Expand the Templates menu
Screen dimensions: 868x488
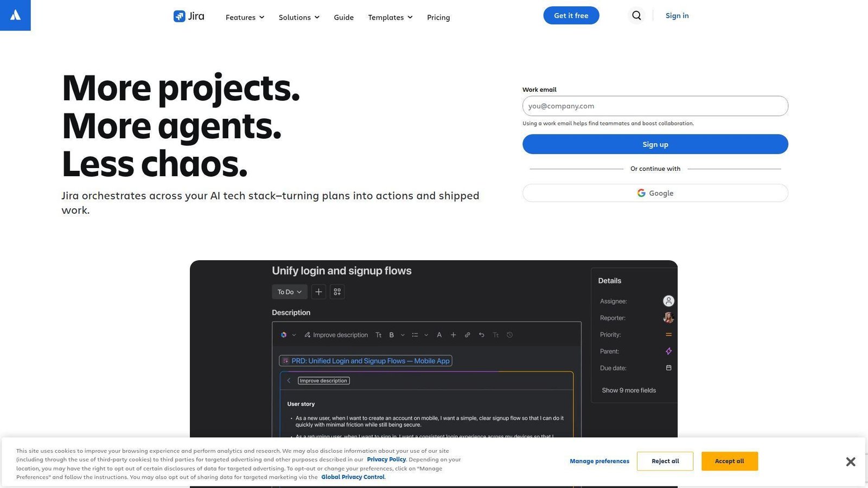[391, 17]
